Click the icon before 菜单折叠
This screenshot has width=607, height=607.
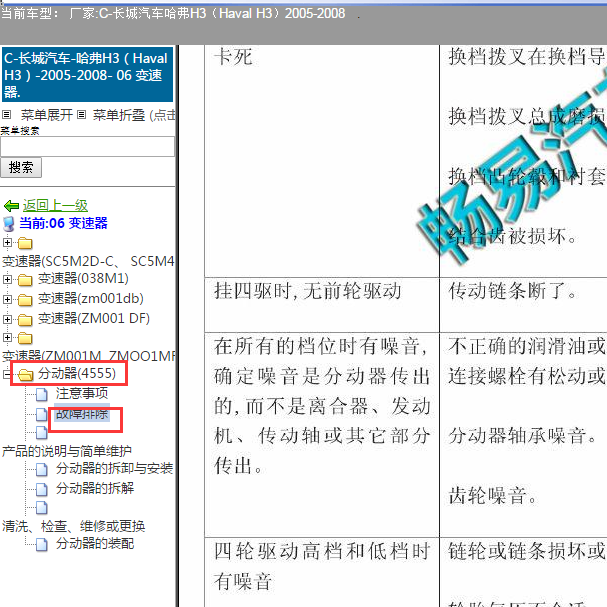click(x=81, y=115)
